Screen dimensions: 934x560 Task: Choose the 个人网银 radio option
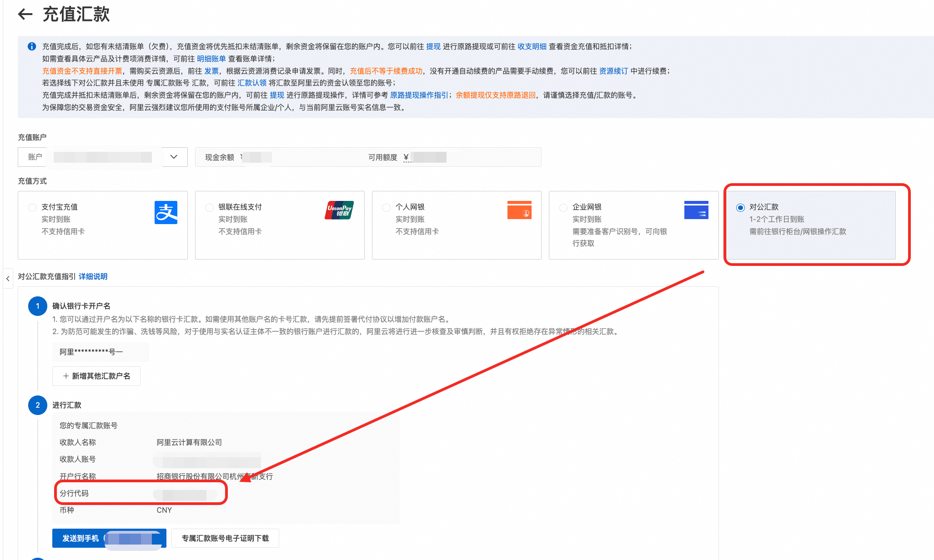[386, 208]
